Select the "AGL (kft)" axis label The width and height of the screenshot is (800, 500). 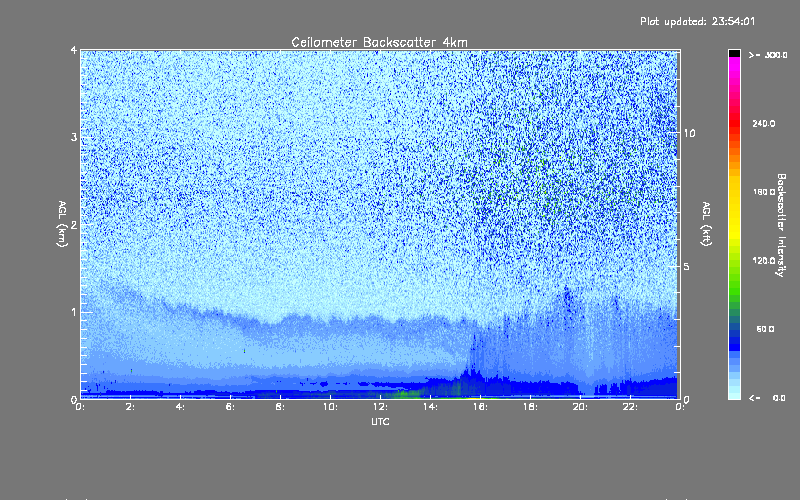pos(706,224)
